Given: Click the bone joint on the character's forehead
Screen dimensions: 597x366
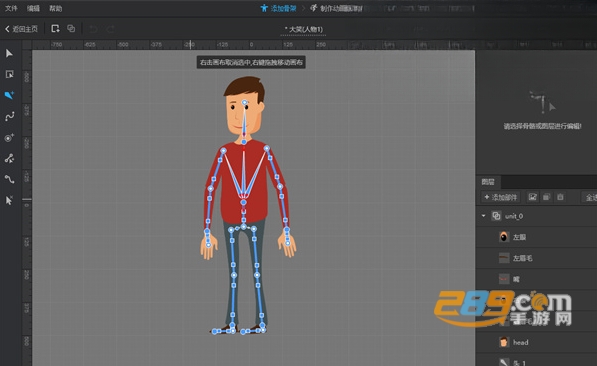Looking at the screenshot, I should click(245, 102).
